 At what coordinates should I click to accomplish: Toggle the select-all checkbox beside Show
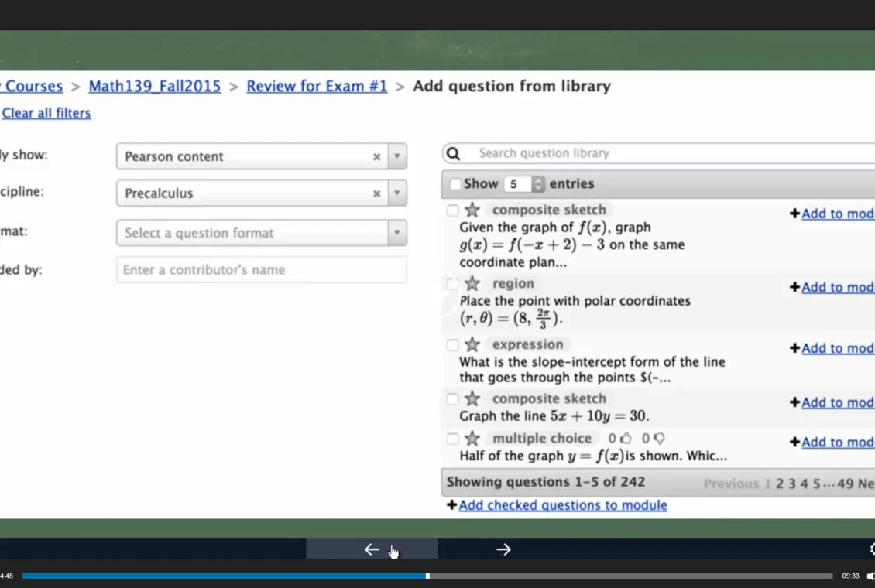(x=455, y=184)
